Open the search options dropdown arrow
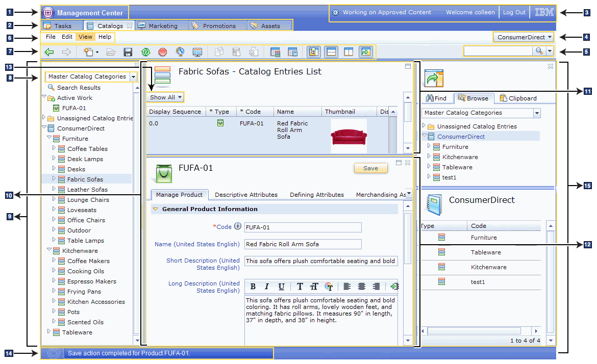This screenshot has height=364, width=597. [550, 51]
